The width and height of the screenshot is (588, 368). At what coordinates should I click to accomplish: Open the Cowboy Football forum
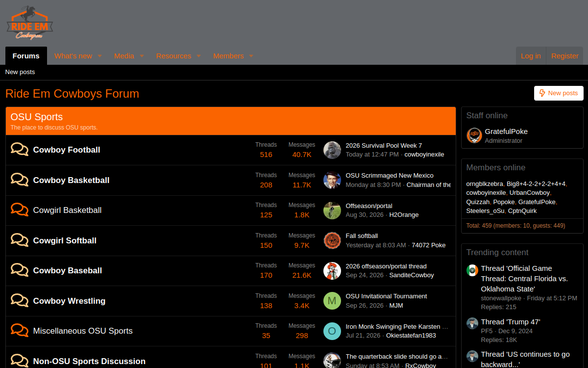[x=67, y=150]
